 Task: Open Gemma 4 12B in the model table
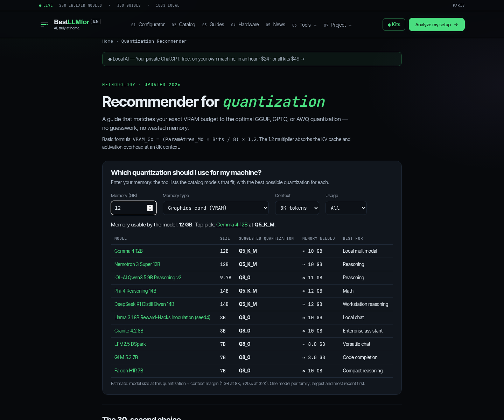pos(128,251)
